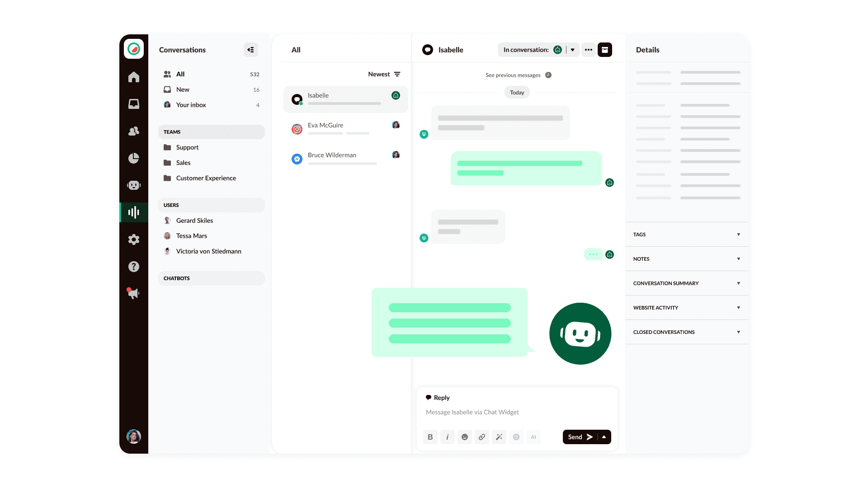
Task: Click the globe translate icon in reply editor
Action: point(516,437)
